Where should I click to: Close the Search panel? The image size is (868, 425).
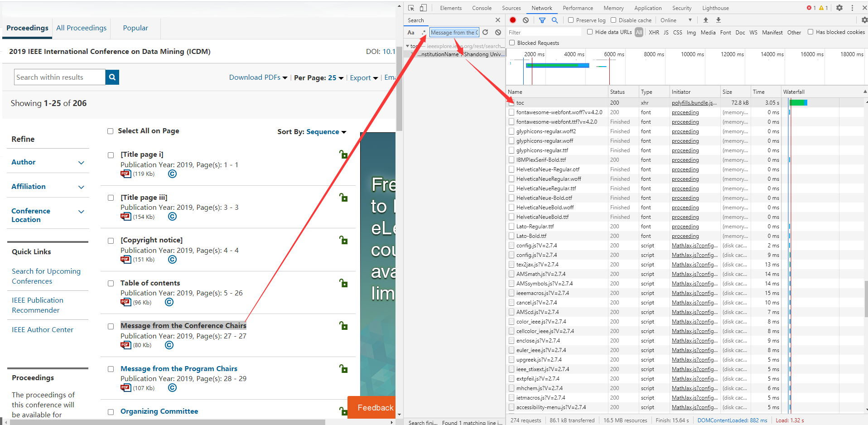pos(498,20)
